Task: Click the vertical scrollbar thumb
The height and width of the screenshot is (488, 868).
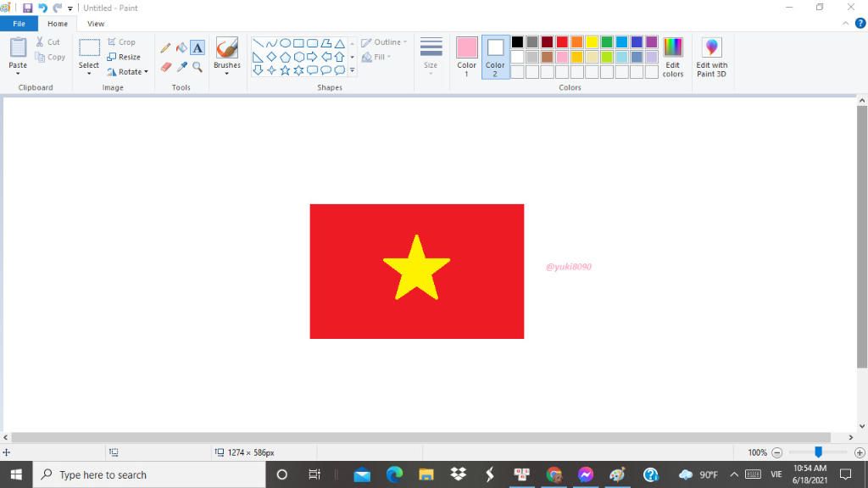Action: [x=862, y=237]
